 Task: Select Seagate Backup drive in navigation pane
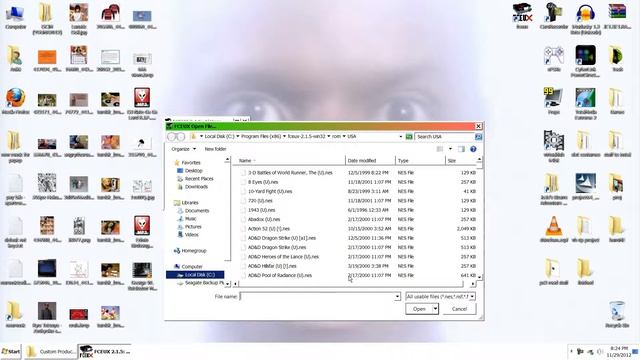click(201, 283)
